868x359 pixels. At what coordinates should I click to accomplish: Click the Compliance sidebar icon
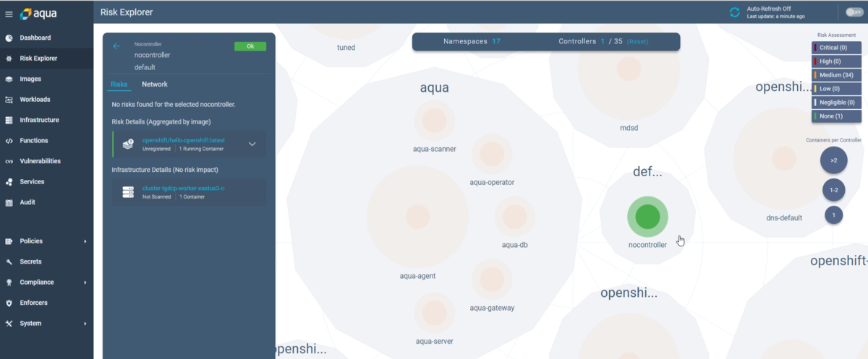[x=9, y=282]
